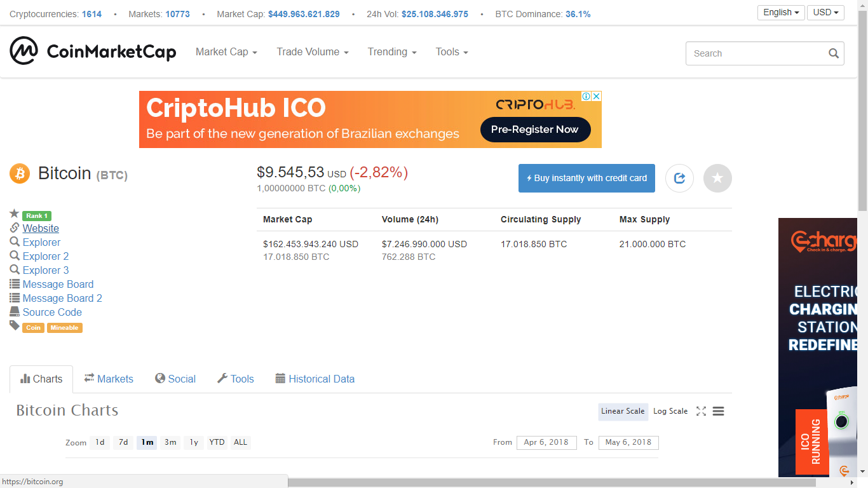Screen dimensions: 868x488
Task: Click the Rank 1 green badge
Action: click(37, 216)
